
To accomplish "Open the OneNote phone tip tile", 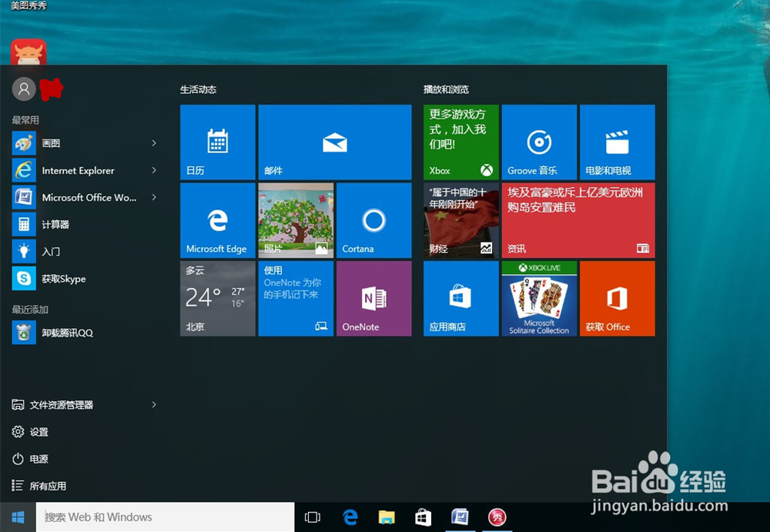I will pos(296,298).
